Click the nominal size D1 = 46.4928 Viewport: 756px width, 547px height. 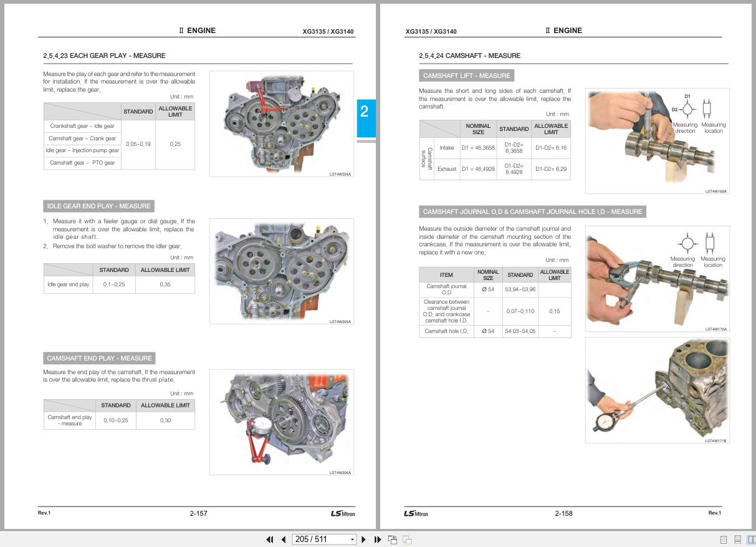pos(478,169)
